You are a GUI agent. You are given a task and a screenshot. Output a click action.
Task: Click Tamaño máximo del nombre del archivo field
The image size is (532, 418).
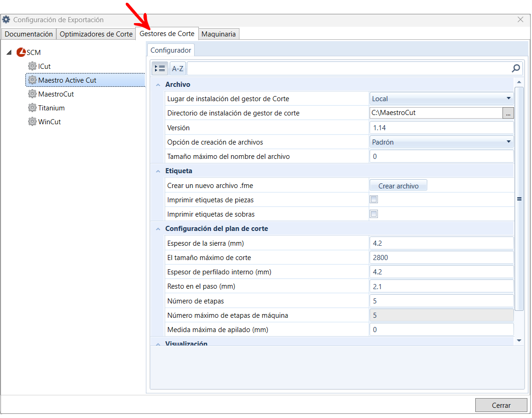(442, 157)
